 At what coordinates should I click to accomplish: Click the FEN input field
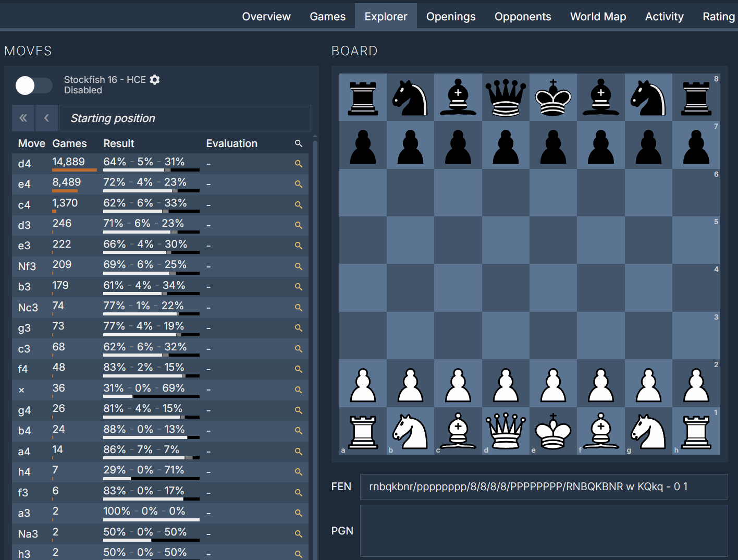pos(544,486)
